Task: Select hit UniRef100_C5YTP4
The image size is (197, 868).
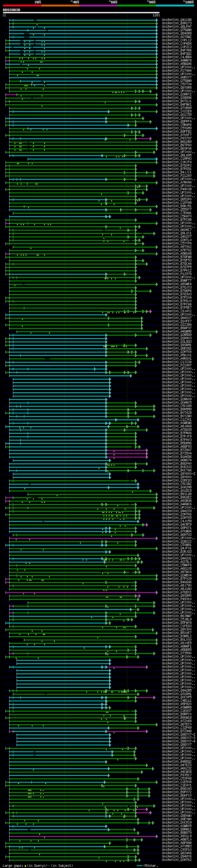Action: click(x=177, y=243)
